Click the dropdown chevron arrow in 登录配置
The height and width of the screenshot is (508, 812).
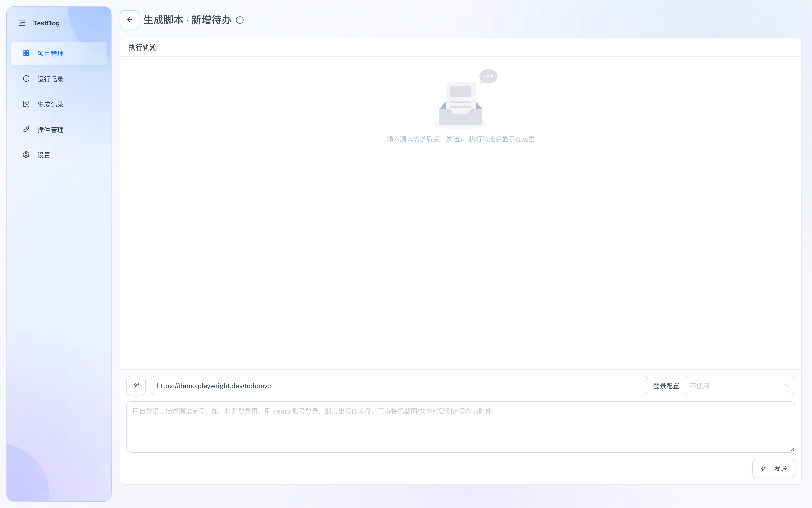click(787, 386)
